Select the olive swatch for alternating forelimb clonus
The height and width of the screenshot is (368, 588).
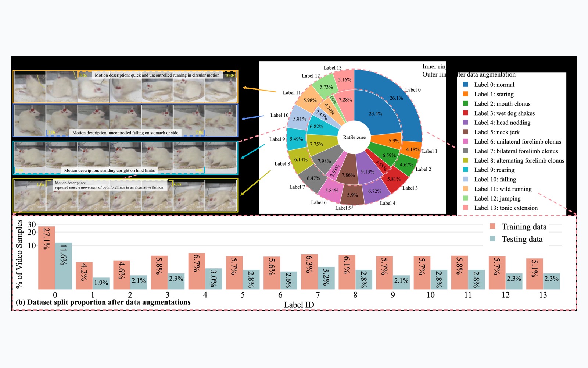pyautogui.click(x=465, y=160)
